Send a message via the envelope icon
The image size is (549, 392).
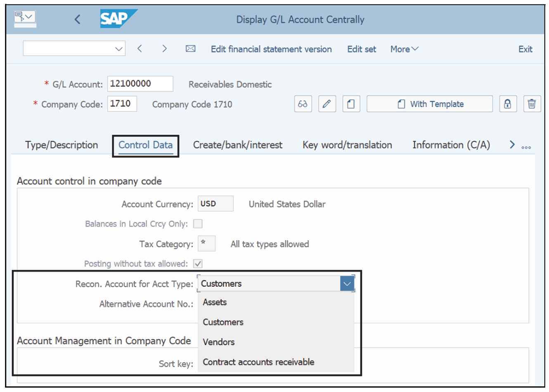(x=190, y=49)
